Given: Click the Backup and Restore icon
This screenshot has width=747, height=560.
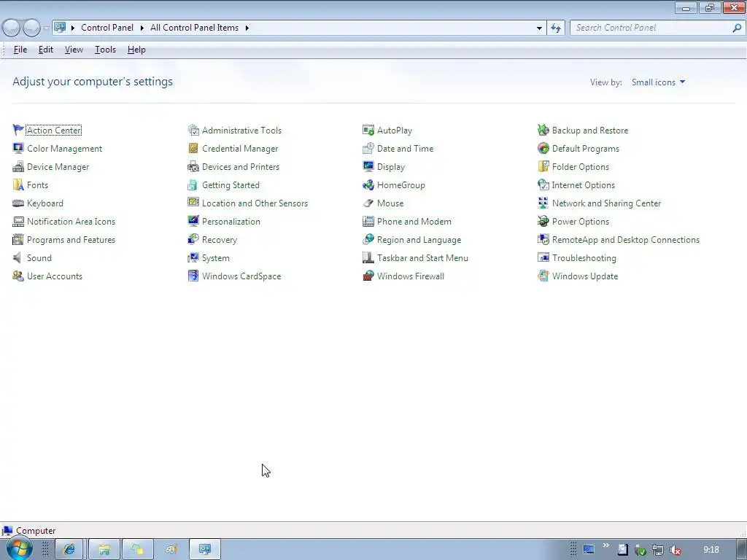Looking at the screenshot, I should coord(543,130).
